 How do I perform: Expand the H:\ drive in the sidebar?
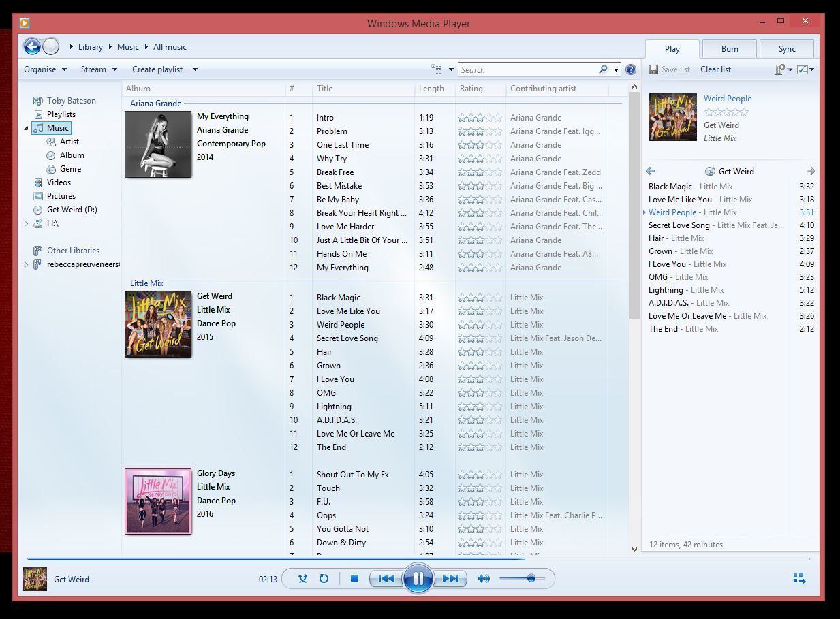(26, 223)
